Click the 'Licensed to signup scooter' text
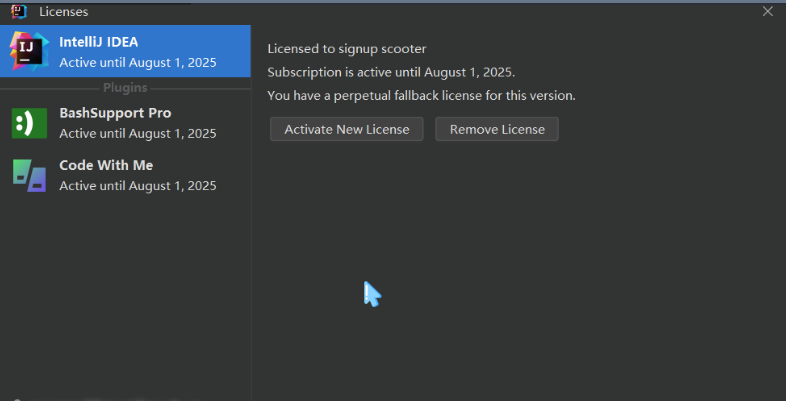 click(347, 49)
